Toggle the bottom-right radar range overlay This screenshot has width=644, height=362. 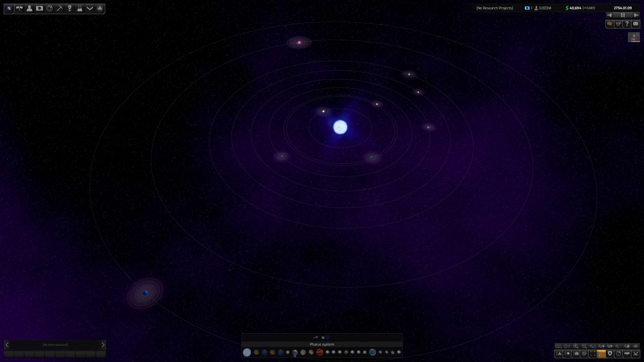pos(618,353)
